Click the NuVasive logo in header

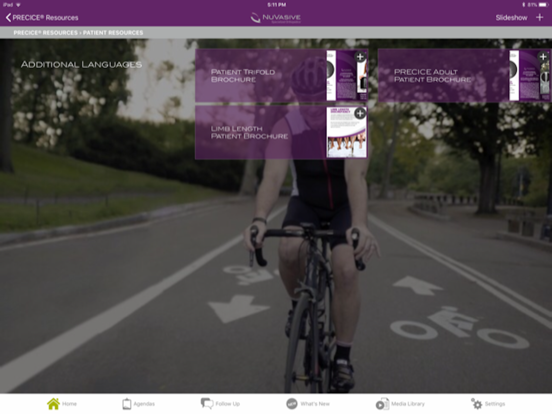(276, 18)
